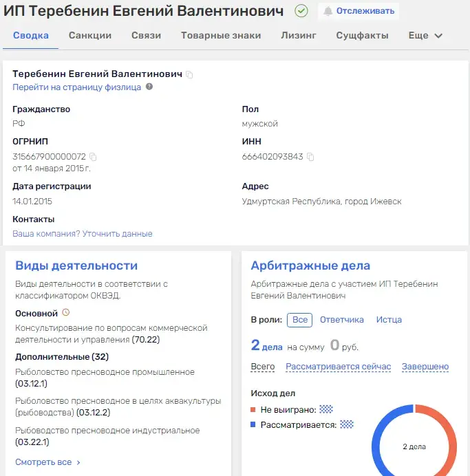The width and height of the screenshot is (470, 476).
Task: Filter cases by Ответчика role
Action: tap(342, 320)
